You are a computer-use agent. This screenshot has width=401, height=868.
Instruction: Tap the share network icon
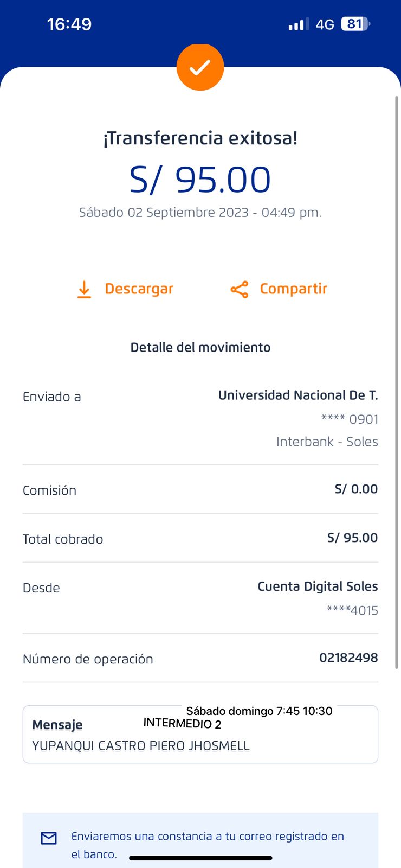[239, 290]
